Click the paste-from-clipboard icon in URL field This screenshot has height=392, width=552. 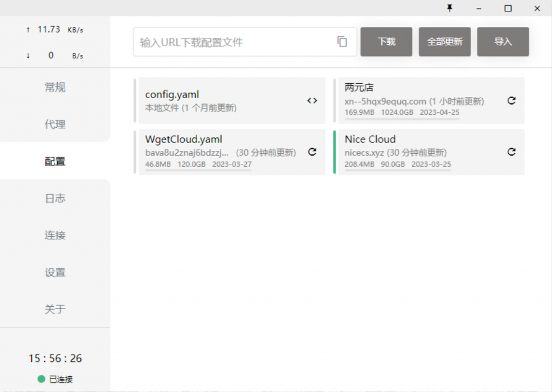(342, 42)
